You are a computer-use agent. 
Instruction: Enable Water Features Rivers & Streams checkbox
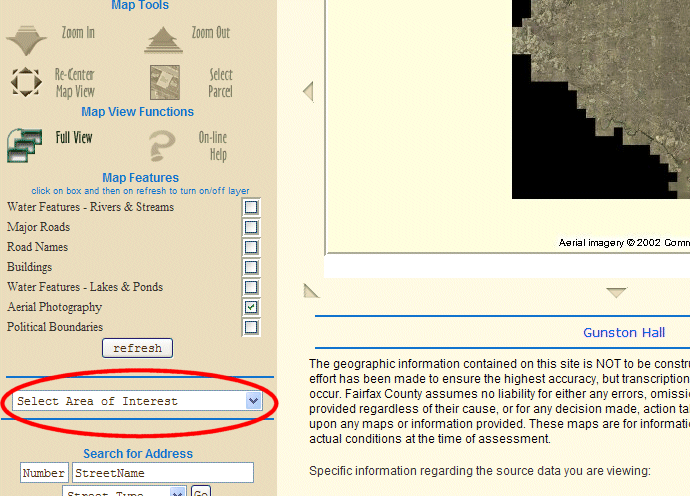(251, 207)
